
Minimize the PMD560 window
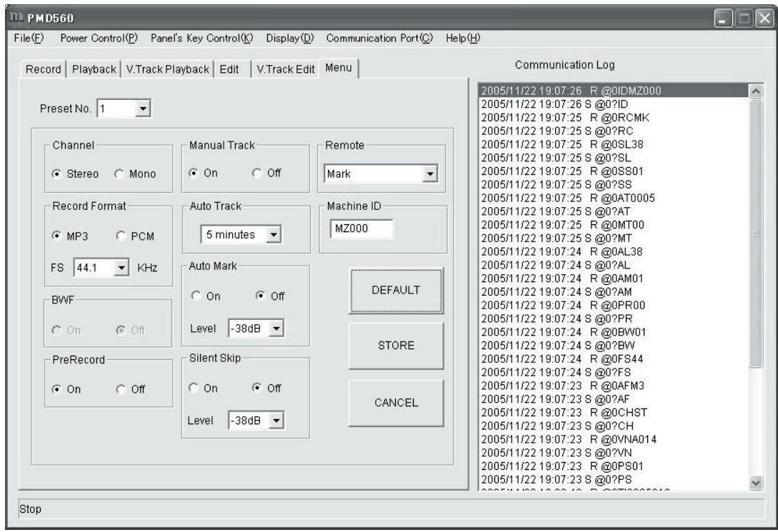tap(724, 19)
